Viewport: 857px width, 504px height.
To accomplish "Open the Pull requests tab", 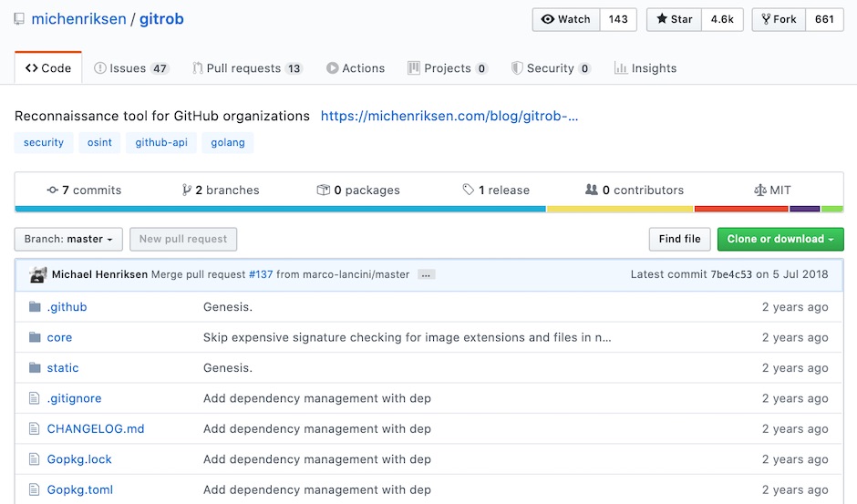I will [x=247, y=68].
